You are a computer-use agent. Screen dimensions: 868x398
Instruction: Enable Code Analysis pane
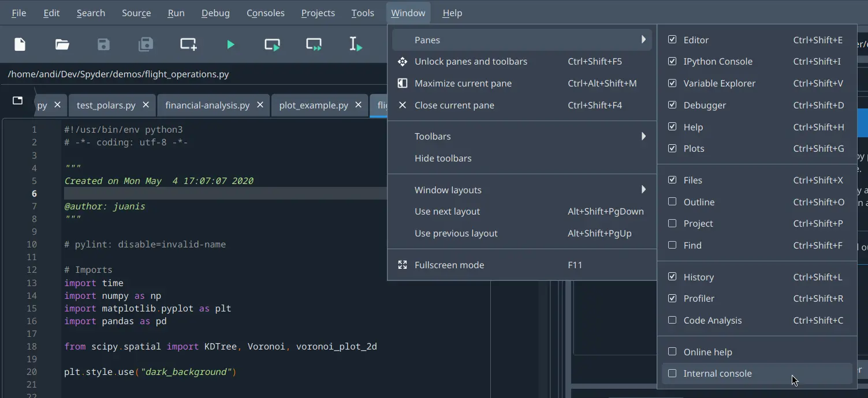[x=672, y=321]
